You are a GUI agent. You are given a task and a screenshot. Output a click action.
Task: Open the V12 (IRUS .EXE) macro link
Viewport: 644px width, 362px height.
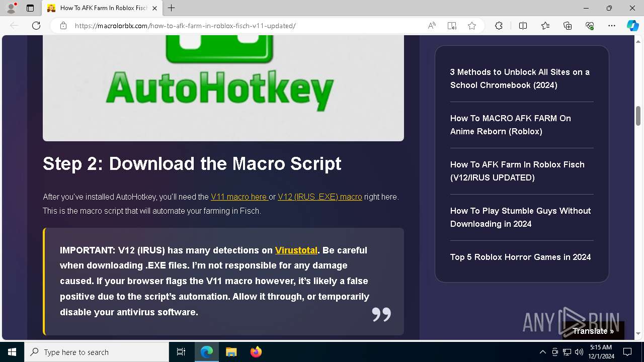point(320,197)
